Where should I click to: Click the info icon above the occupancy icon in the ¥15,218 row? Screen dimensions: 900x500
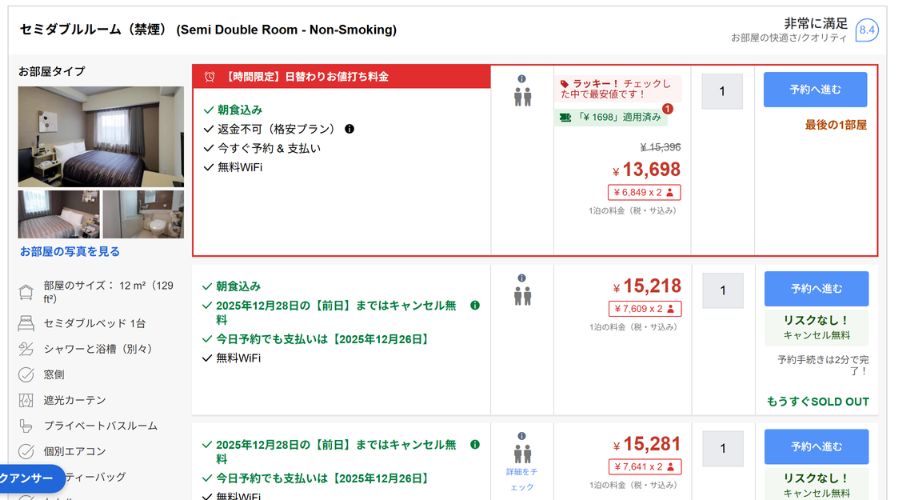point(522,278)
